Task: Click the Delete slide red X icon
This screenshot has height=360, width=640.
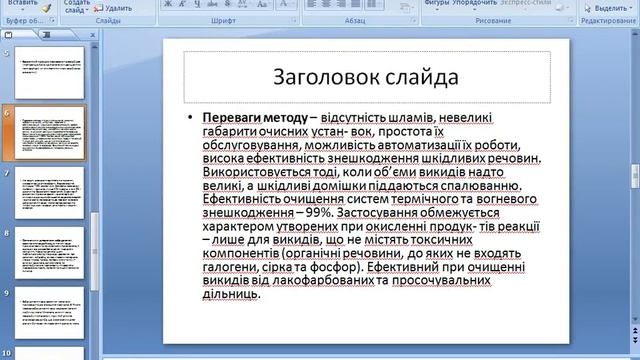Action: click(x=98, y=8)
